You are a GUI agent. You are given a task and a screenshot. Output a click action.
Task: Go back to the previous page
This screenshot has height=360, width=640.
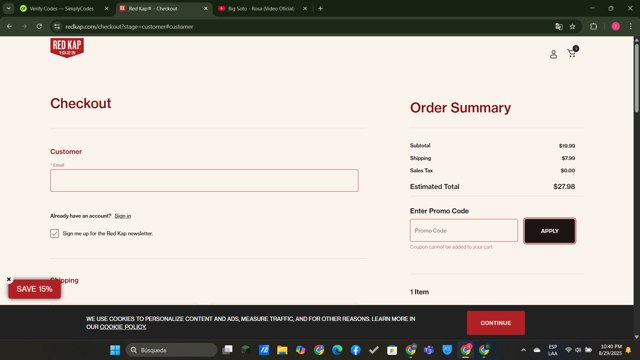9,27
